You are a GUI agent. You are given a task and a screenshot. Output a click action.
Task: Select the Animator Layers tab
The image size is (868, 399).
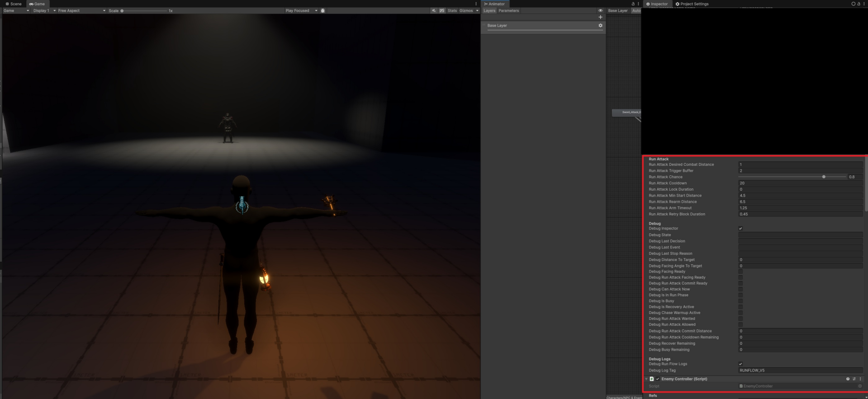coord(489,10)
